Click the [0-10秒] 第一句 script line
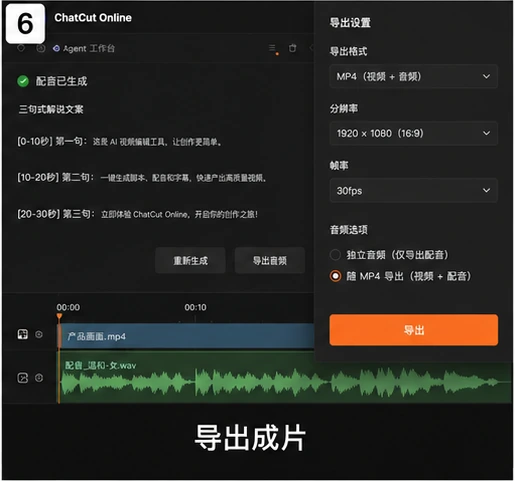Screen dimensions: 515x481 120,142
